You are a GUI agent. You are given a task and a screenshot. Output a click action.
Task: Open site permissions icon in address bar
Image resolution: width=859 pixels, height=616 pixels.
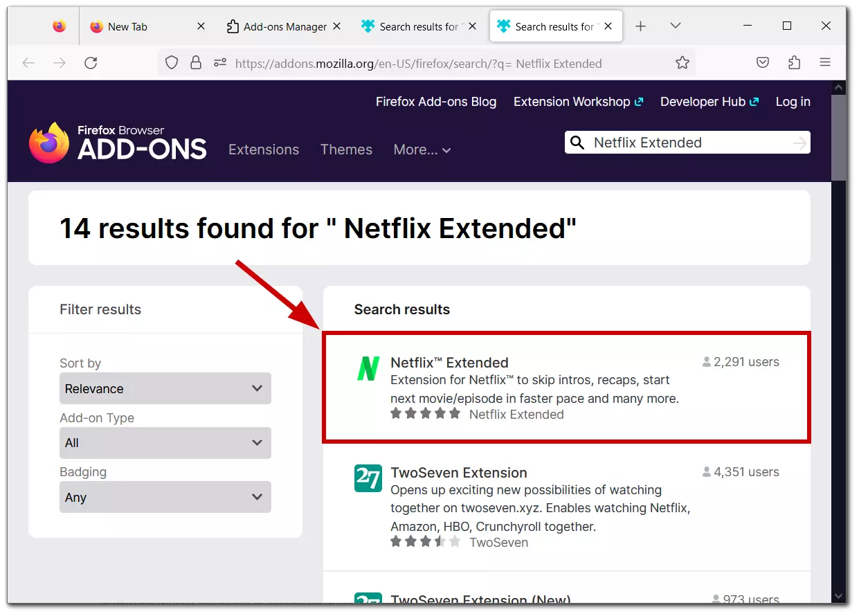tap(220, 63)
